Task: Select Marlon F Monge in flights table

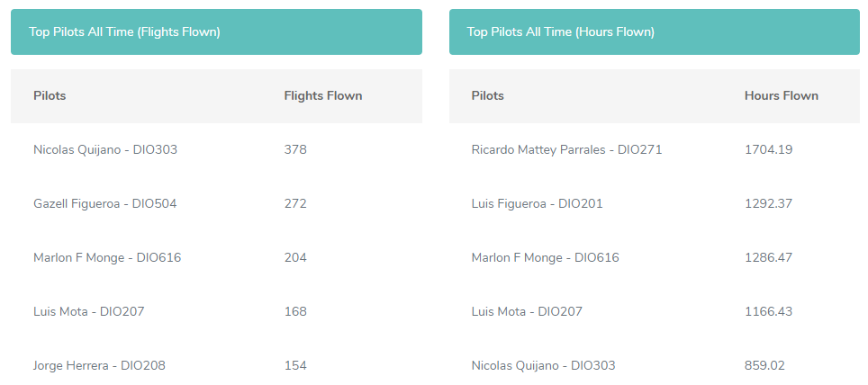Action: (x=107, y=257)
